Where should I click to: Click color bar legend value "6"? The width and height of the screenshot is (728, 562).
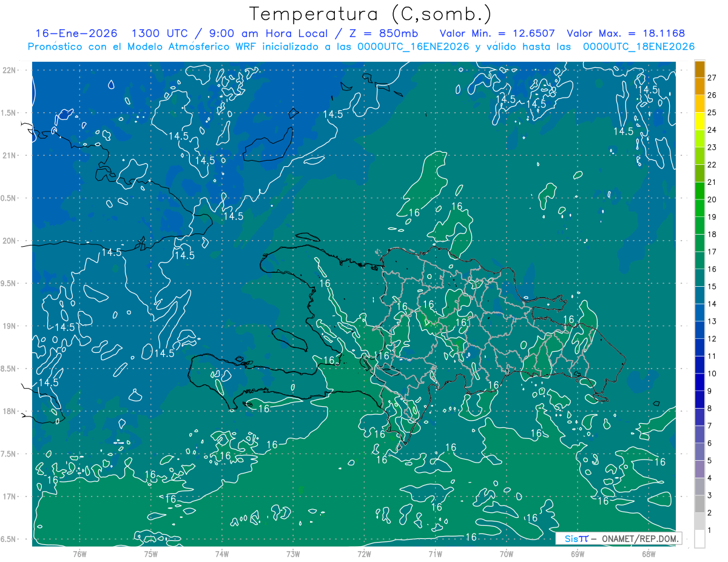pos(710,443)
